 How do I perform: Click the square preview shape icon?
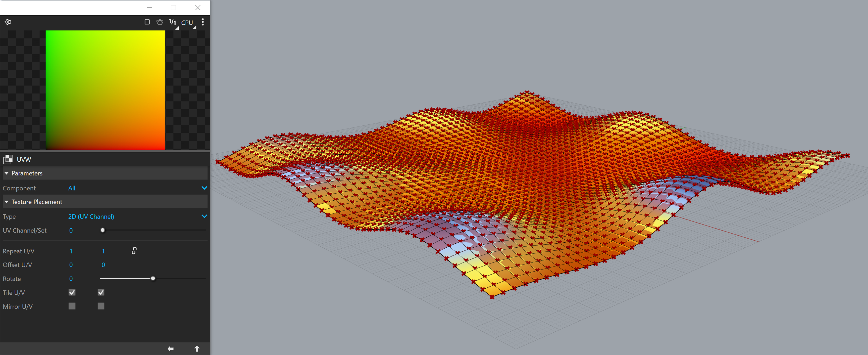pos(147,22)
